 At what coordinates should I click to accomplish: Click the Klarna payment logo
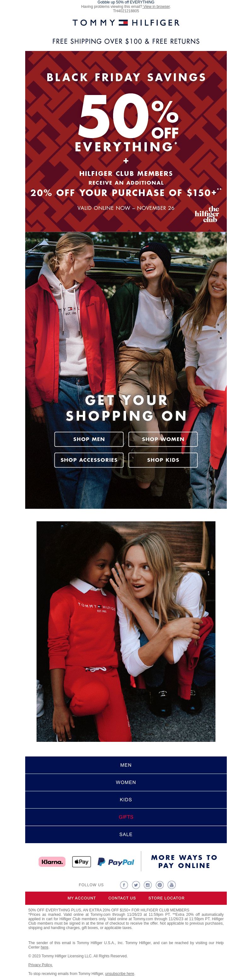pos(52,862)
